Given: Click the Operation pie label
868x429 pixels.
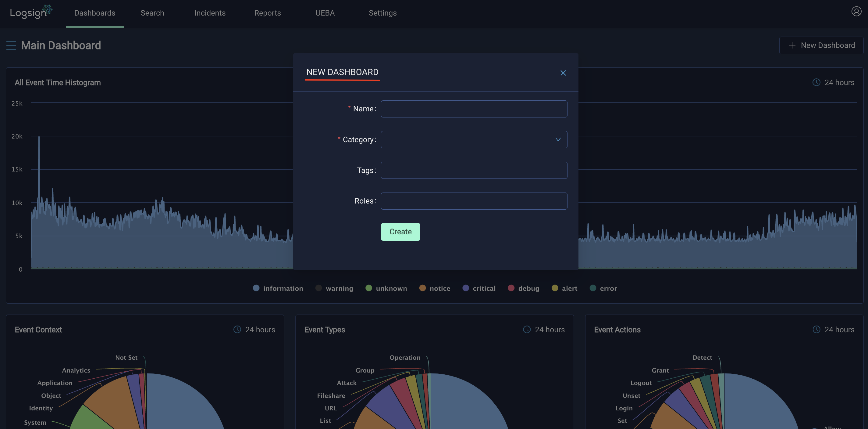Looking at the screenshot, I should [405, 357].
